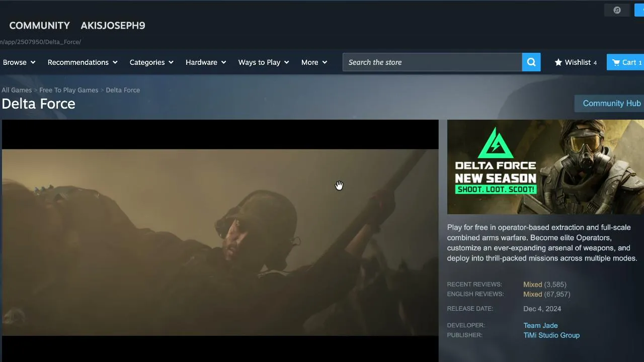Viewport: 644px width, 362px height.
Task: Open the Free To Play Games breadcrumb
Action: (x=69, y=90)
